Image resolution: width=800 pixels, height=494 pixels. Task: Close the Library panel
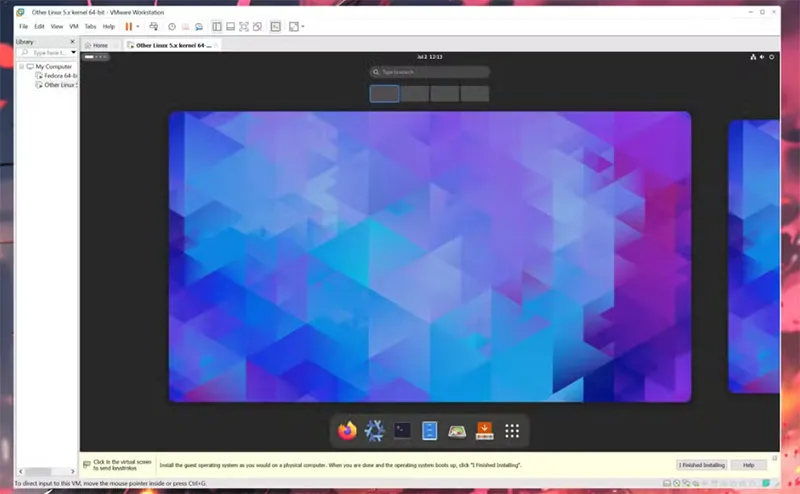pyautogui.click(x=72, y=41)
